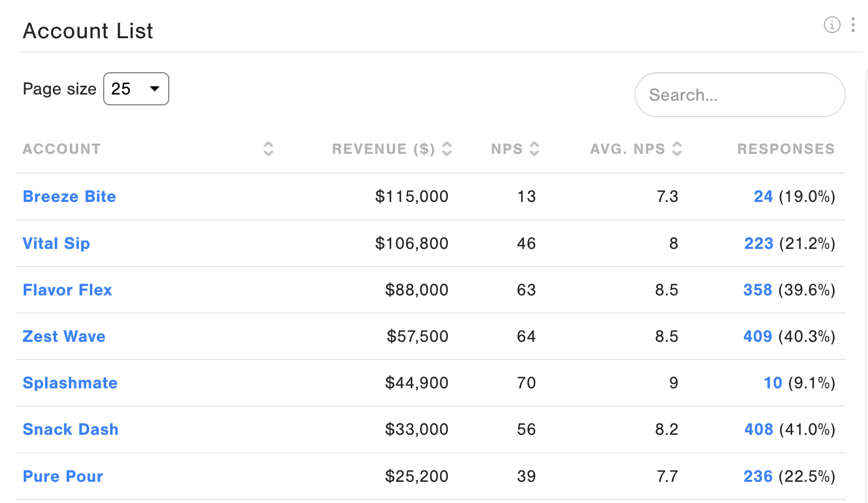This screenshot has height=503, width=868.
Task: Sort table by Account column arrows
Action: 268,149
